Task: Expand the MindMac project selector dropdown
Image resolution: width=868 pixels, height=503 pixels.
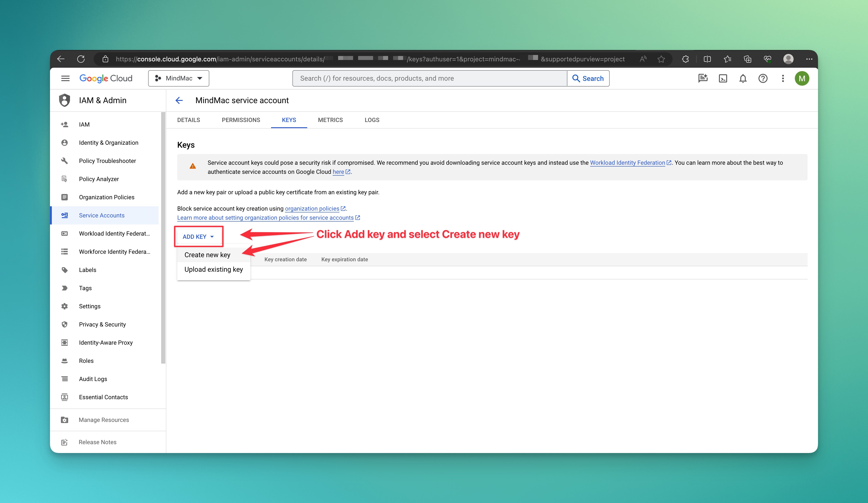Action: point(178,79)
